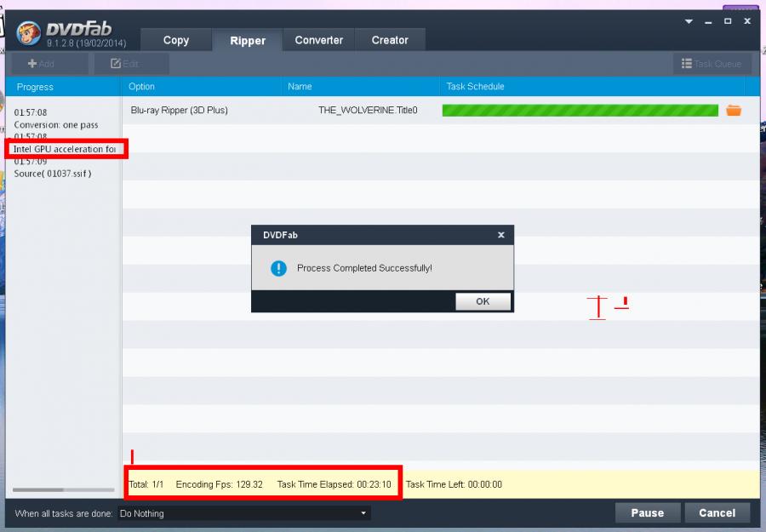Click the Pause button

tap(648, 513)
